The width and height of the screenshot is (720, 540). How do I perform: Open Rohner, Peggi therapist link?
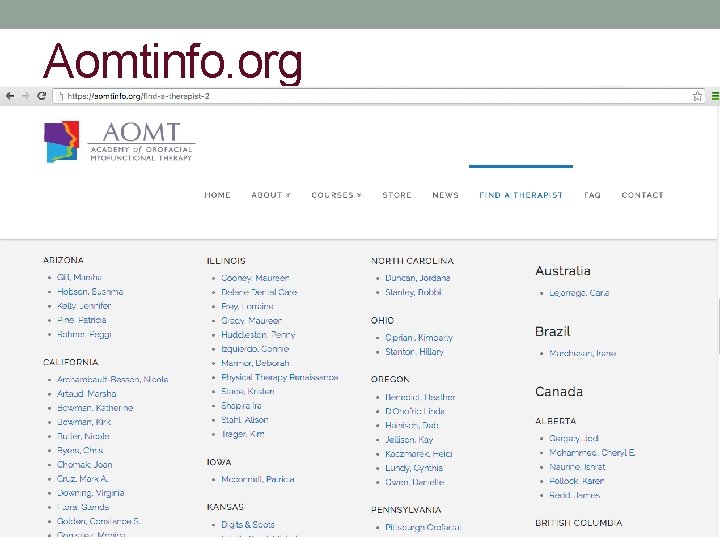pyautogui.click(x=84, y=334)
